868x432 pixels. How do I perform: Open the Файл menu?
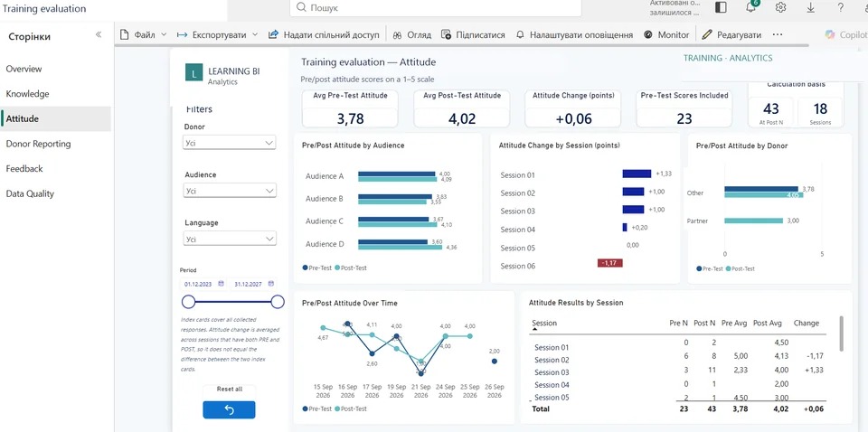coord(144,34)
